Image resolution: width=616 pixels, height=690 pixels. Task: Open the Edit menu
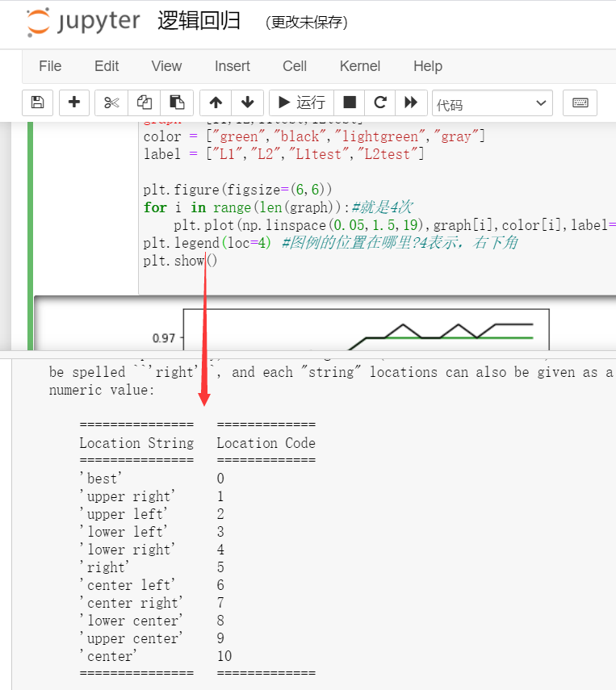click(107, 66)
